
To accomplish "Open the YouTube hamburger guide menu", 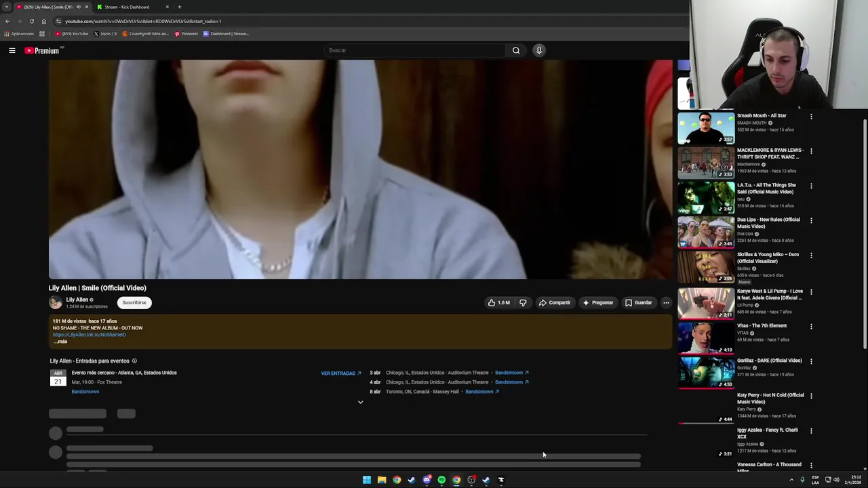I will [x=12, y=50].
